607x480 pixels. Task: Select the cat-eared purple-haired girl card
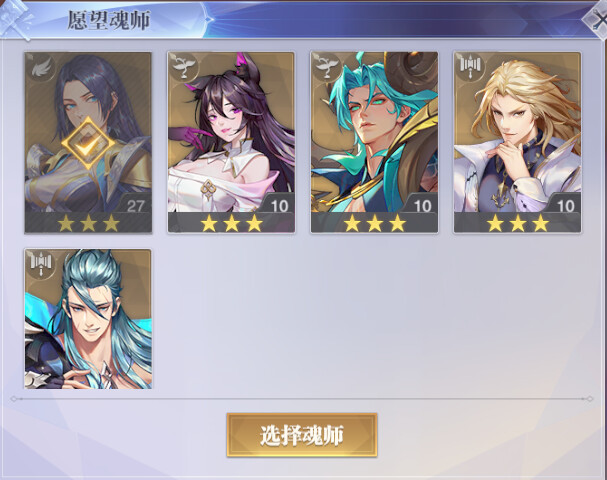tap(231, 142)
